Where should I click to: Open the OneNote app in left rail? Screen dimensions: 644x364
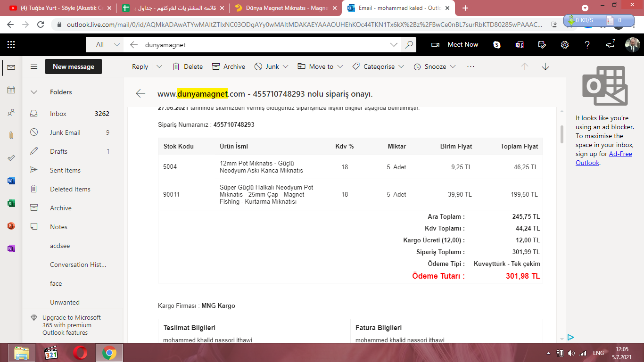[11, 248]
